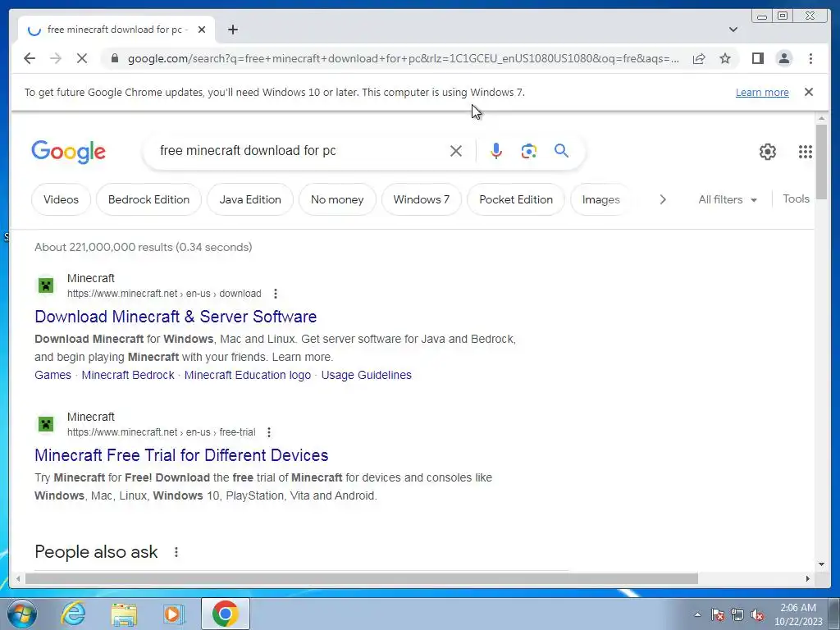The image size is (840, 630).
Task: Open the network tray icon
Action: coord(737,614)
